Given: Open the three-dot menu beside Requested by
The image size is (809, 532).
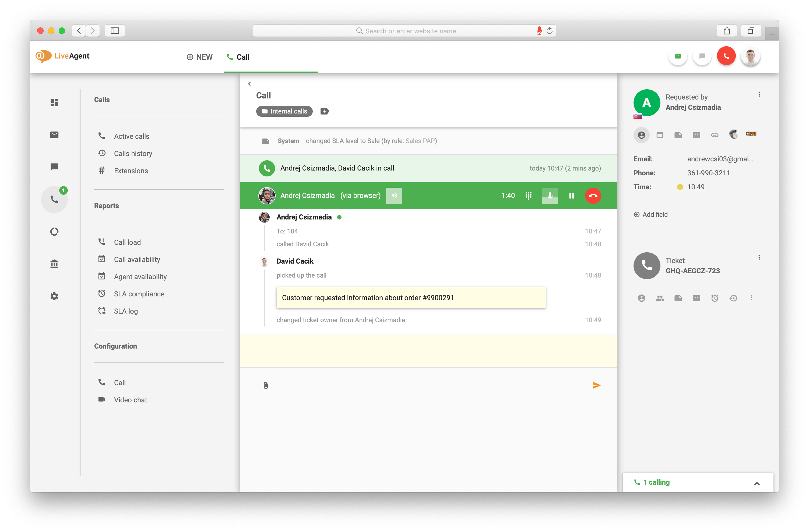Looking at the screenshot, I should (x=759, y=94).
